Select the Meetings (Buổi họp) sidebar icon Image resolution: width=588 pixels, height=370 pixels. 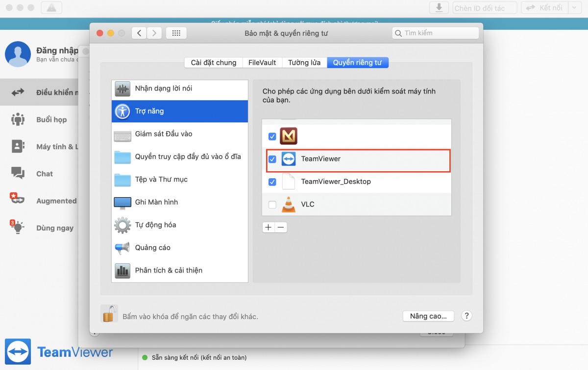click(x=18, y=119)
